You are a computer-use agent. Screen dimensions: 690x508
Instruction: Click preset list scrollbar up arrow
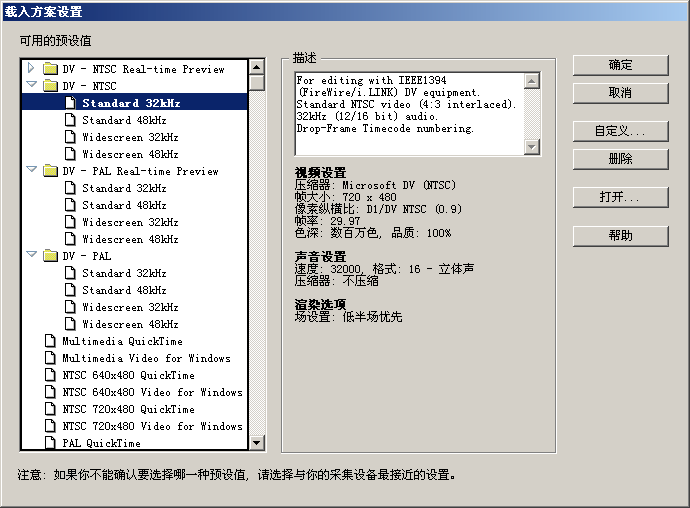[257, 67]
